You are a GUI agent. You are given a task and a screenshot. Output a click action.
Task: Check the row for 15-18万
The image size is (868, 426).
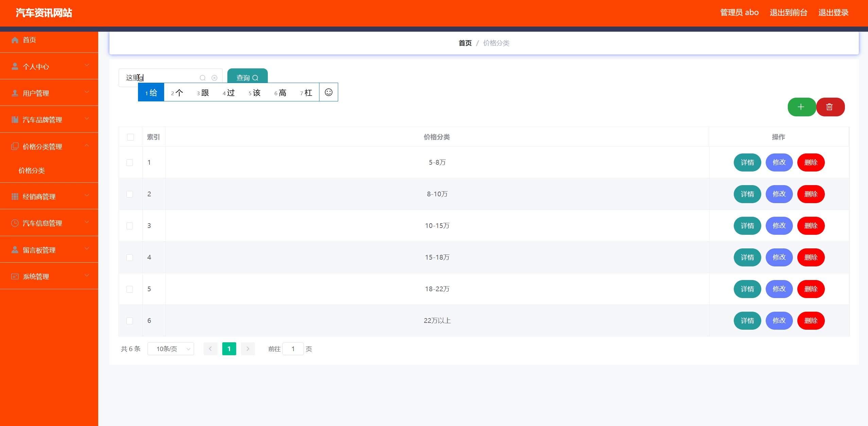pos(130,258)
